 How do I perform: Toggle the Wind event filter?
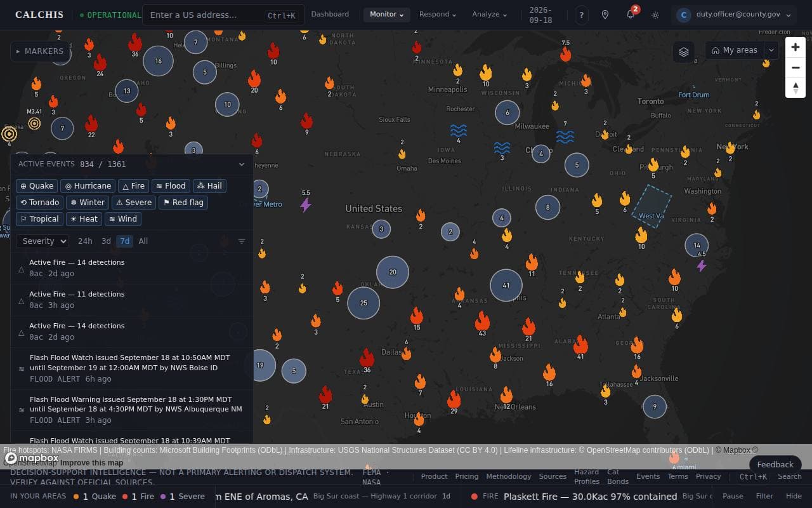[x=123, y=219]
